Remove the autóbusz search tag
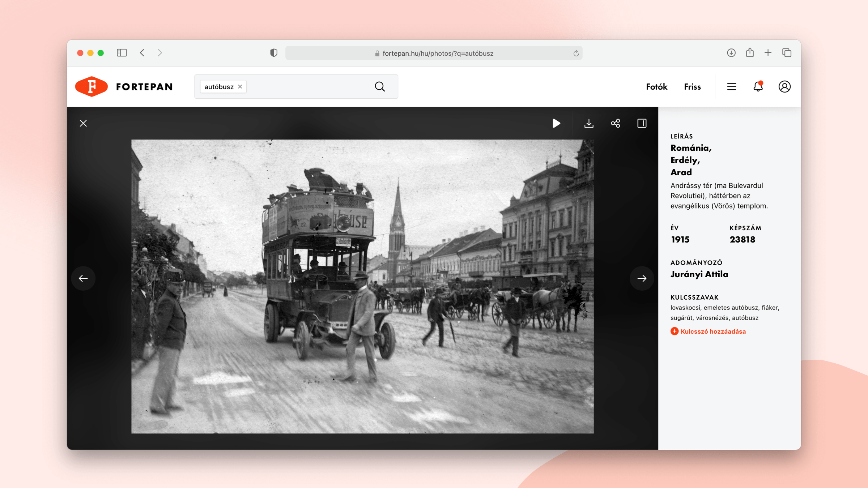This screenshot has height=488, width=868. pyautogui.click(x=240, y=87)
